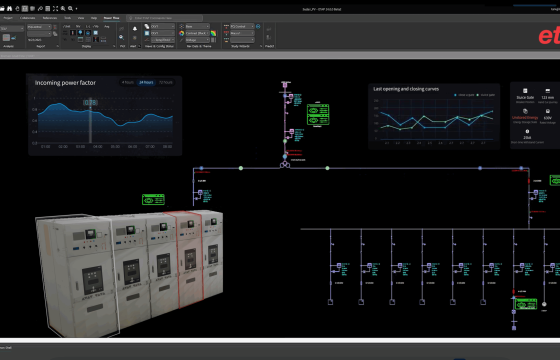This screenshot has height=360, width=560.
Task: Click the Unstored Energy status icon
Action: 525,111
